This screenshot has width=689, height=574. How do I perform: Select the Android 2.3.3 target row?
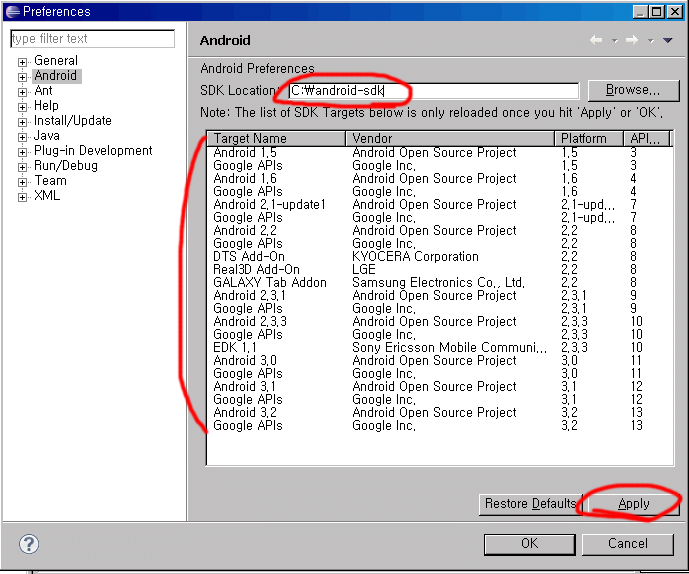[439, 321]
